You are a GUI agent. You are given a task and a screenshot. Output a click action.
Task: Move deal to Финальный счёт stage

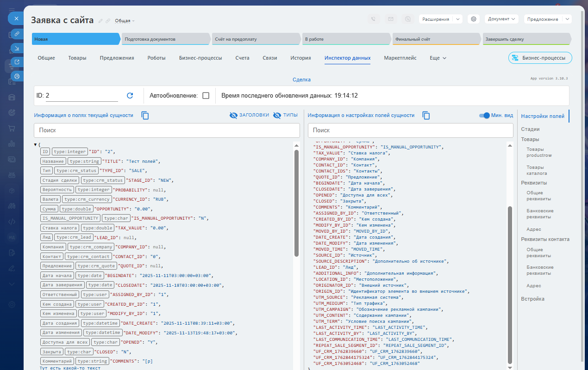tap(434, 39)
